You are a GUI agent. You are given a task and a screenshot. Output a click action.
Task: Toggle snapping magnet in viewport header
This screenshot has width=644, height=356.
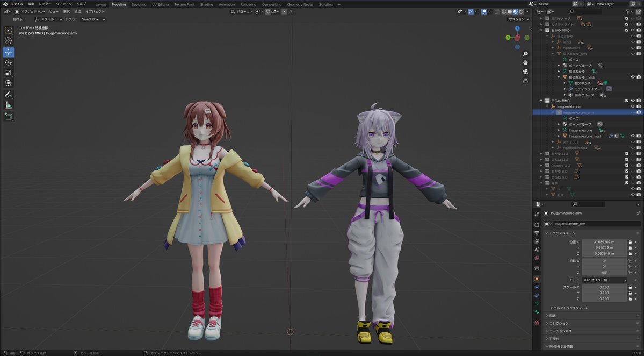point(268,12)
